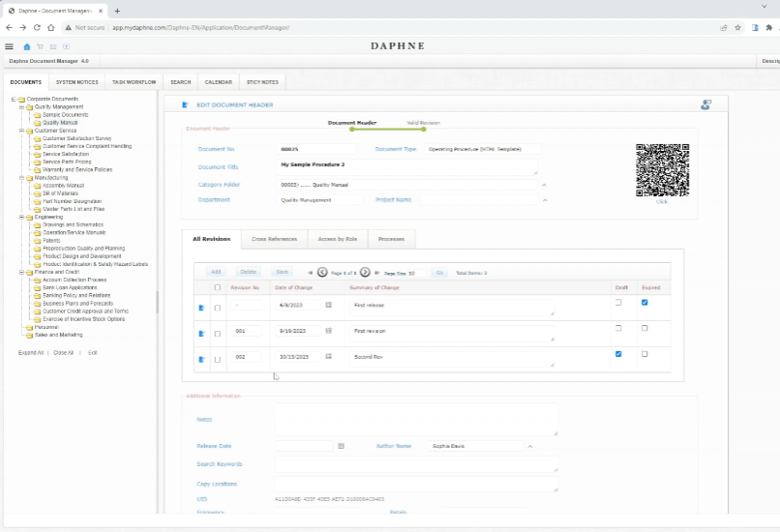The image size is (780, 532).
Task: Jump to last page of revisions
Action: point(377,273)
